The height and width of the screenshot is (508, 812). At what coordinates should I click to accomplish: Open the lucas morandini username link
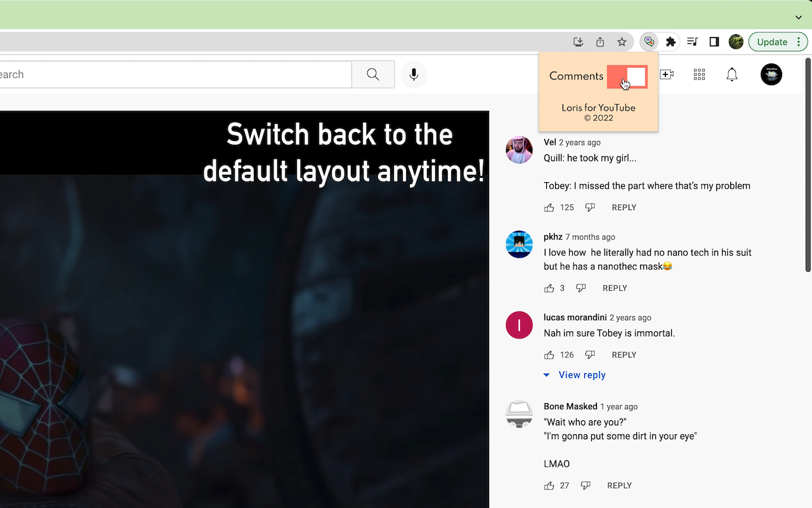pos(575,317)
